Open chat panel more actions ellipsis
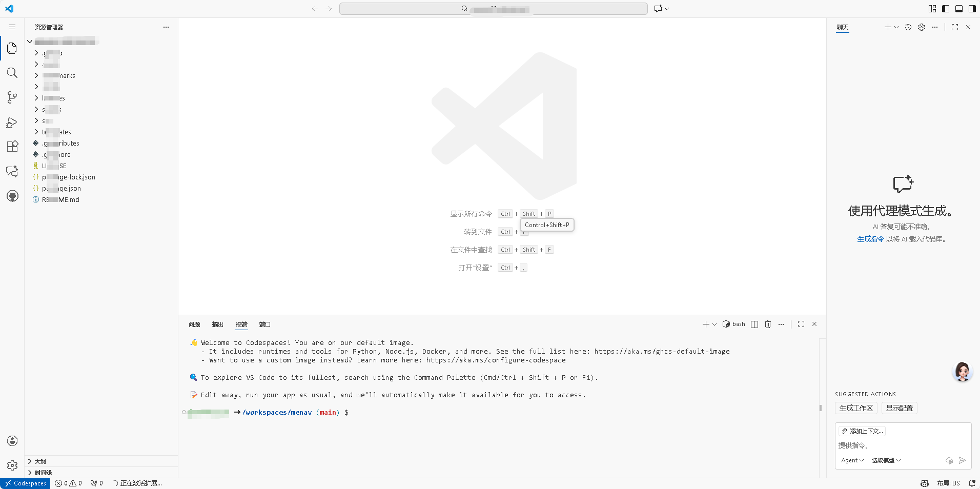Image resolution: width=980 pixels, height=489 pixels. 935,27
